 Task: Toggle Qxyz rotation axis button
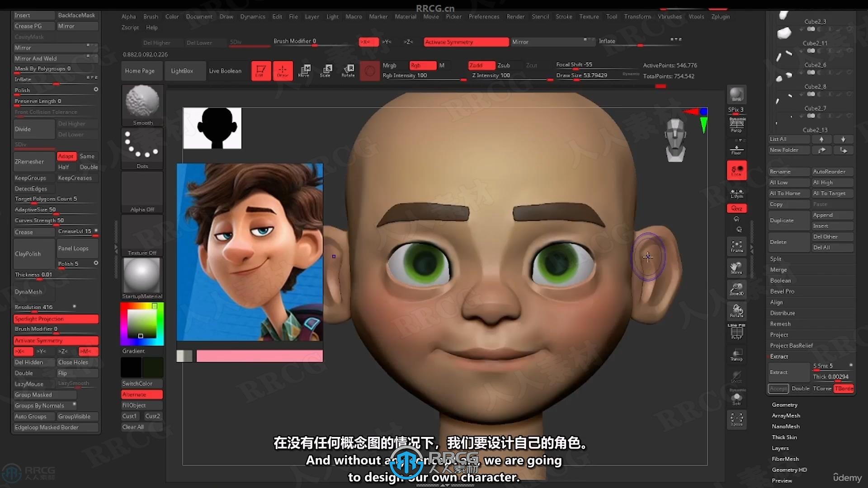736,208
